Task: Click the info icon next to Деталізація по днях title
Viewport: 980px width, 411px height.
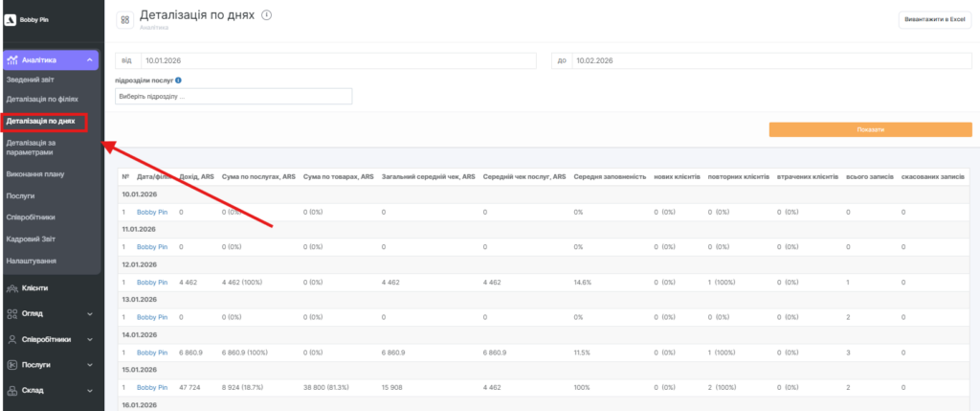Action: pos(266,15)
